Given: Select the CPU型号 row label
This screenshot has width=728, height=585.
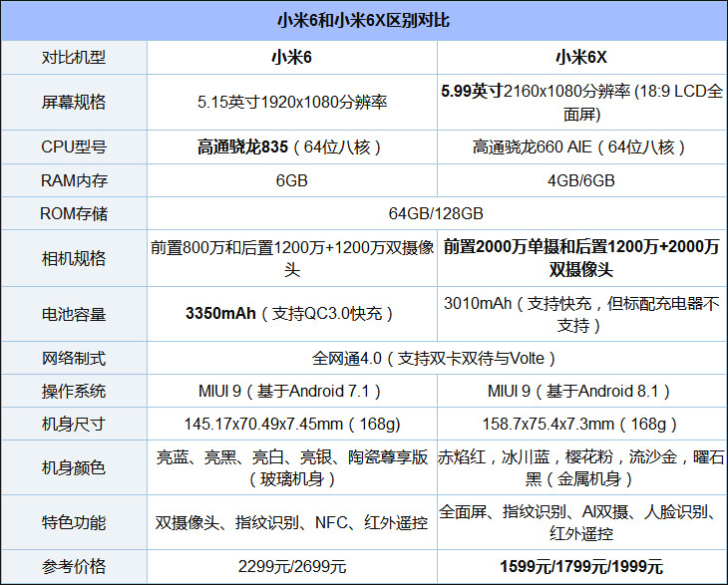Looking at the screenshot, I should point(74,147).
